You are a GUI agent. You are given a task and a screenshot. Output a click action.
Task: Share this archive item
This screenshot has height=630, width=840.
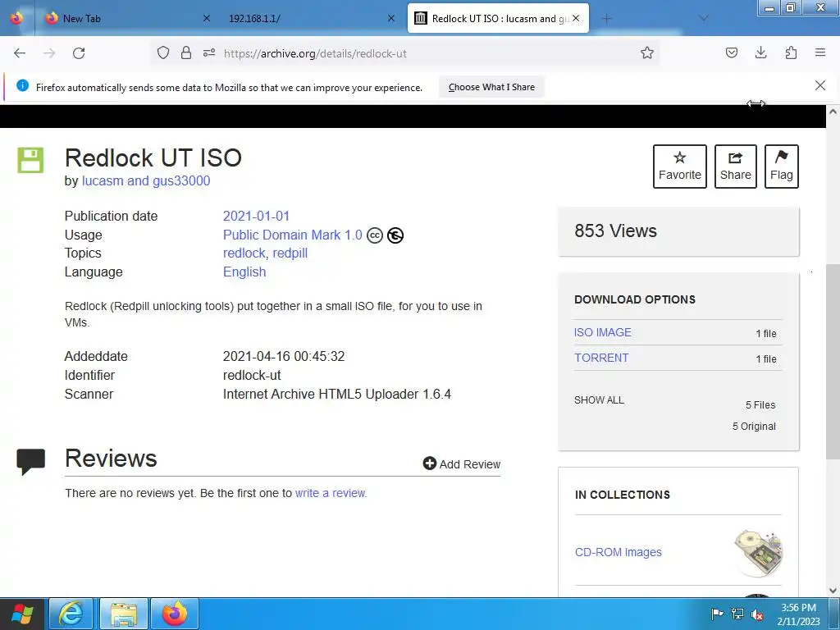pos(736,166)
